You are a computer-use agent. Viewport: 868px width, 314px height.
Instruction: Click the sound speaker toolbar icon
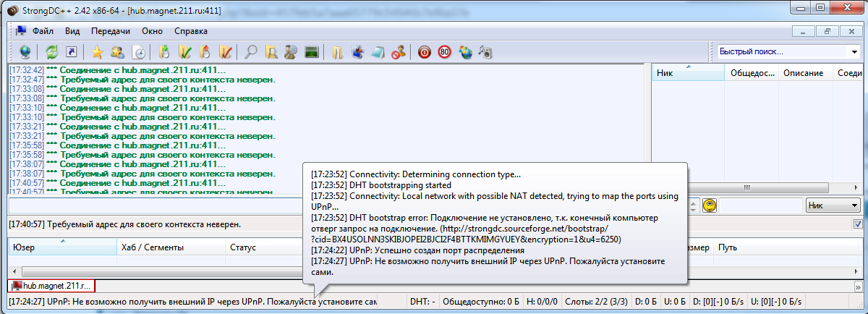pos(486,52)
